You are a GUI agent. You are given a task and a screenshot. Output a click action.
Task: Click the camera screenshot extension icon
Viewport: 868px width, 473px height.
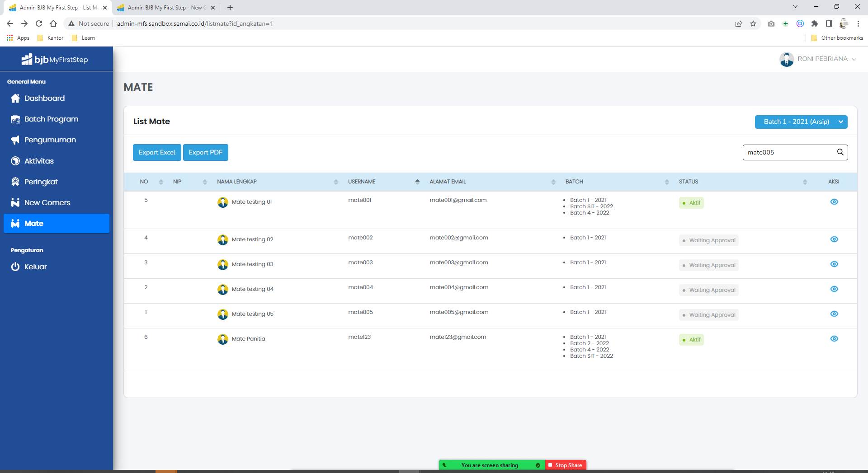pos(771,23)
